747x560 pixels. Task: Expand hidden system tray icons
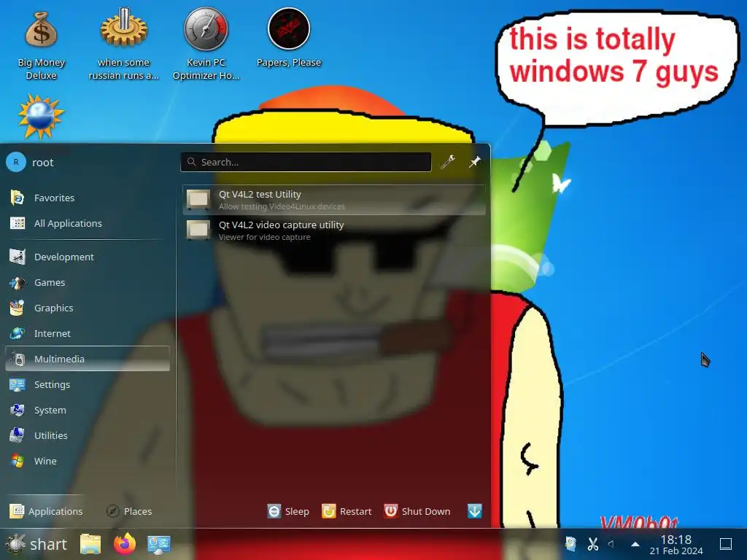coord(635,544)
